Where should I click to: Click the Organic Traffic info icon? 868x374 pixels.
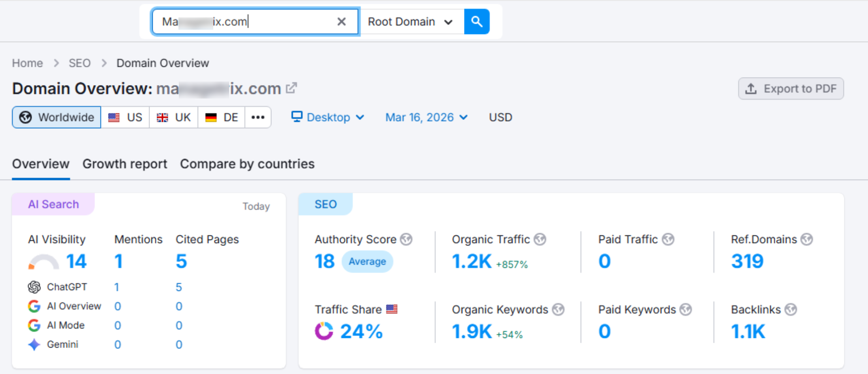(x=540, y=239)
